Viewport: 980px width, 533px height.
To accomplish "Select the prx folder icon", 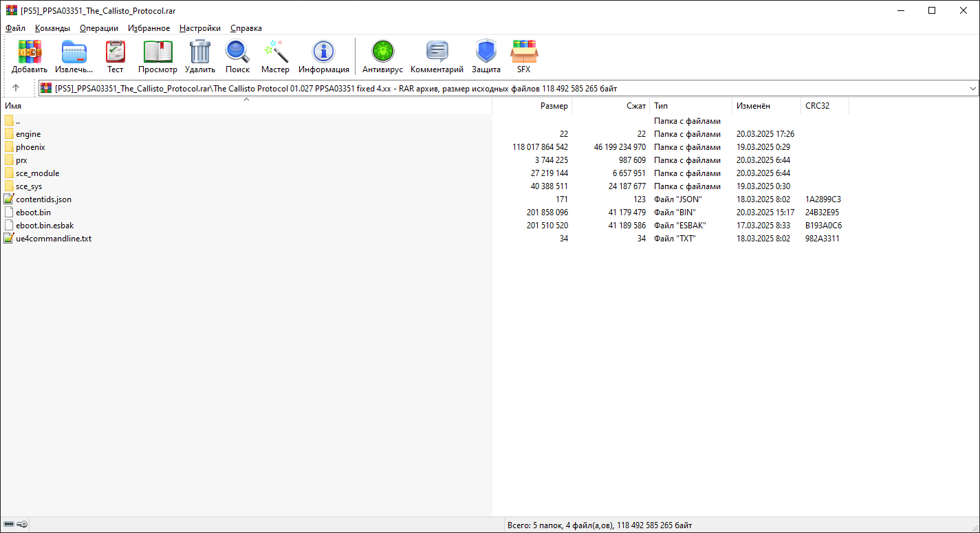I will pos(9,160).
